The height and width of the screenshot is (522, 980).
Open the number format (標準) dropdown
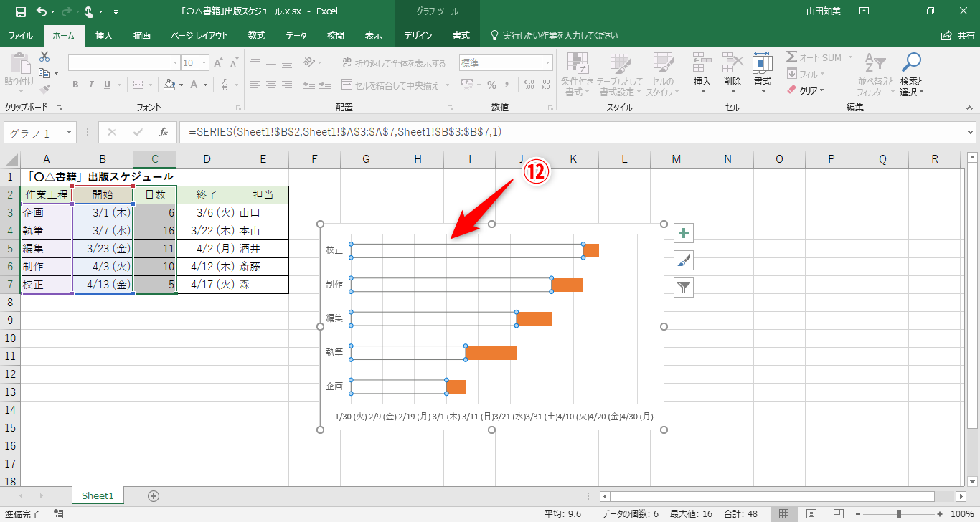(547, 63)
